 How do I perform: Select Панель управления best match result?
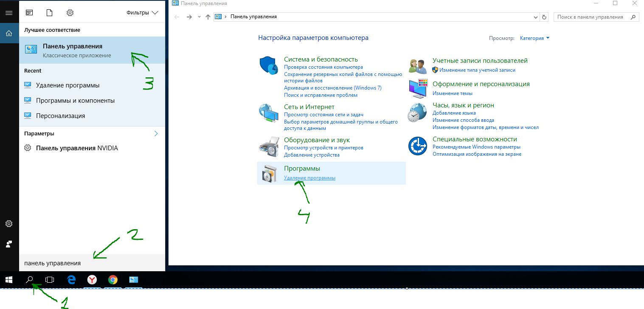[92, 50]
